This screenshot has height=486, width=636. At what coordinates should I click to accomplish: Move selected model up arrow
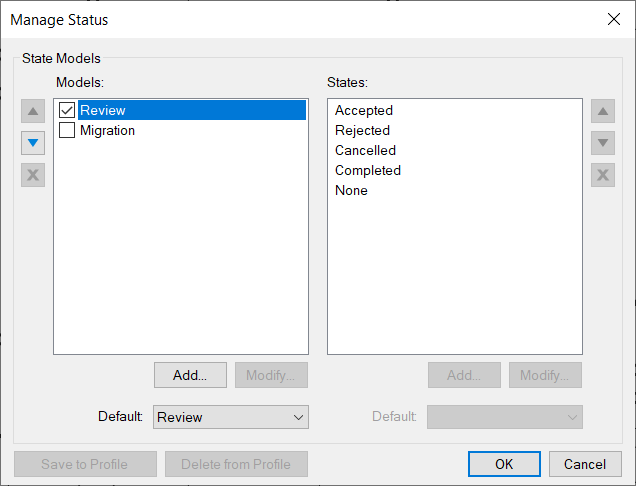[x=33, y=111]
